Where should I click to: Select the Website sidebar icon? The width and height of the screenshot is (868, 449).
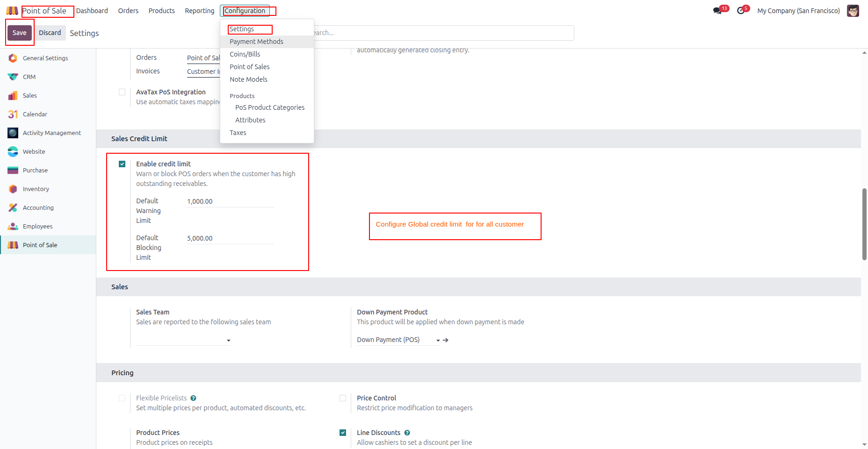click(x=13, y=151)
